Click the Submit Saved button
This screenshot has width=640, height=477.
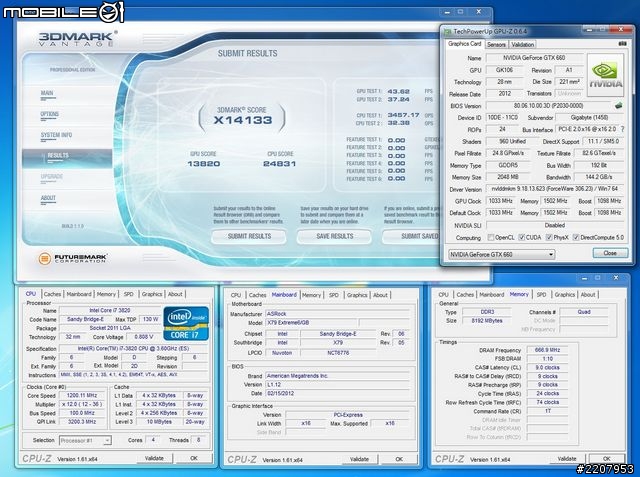[411, 236]
